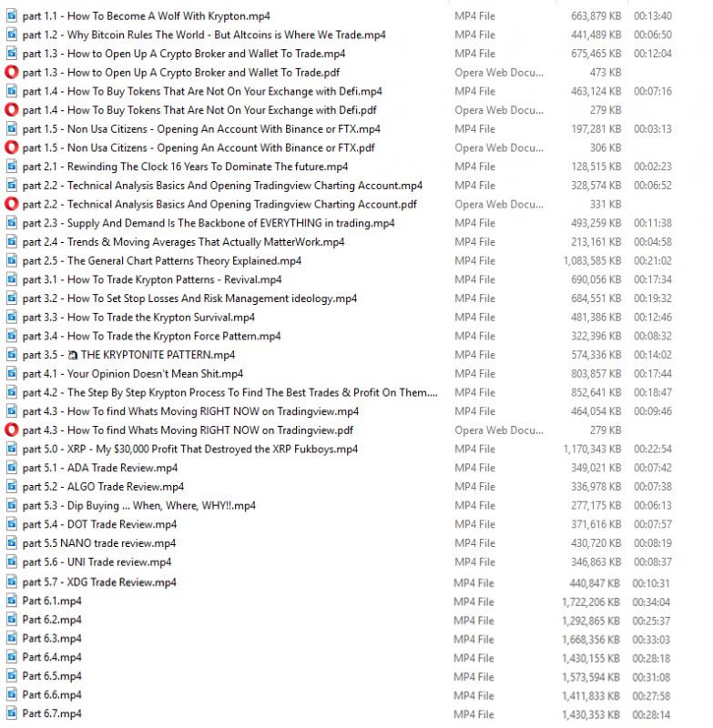Click Opera icon for part 1.3 pdf file

tap(12, 73)
